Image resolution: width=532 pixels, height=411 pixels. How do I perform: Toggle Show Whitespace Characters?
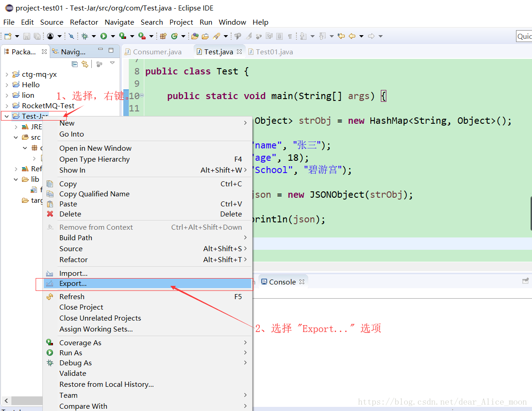coord(290,36)
